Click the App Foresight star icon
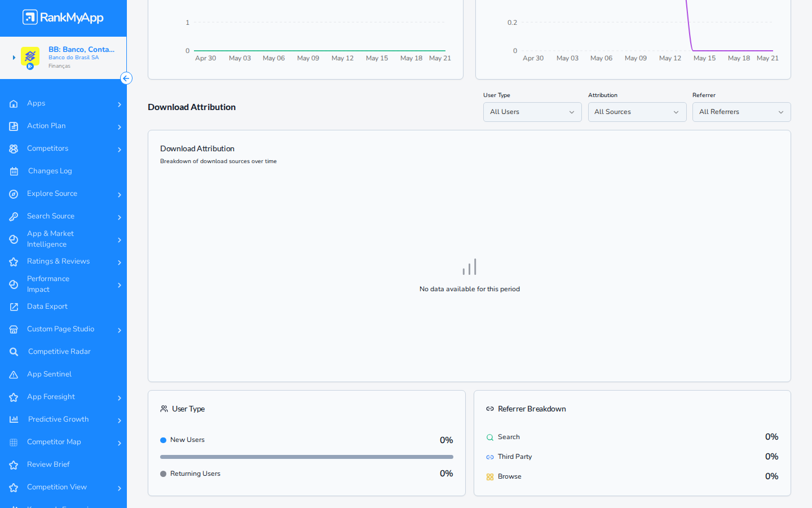This screenshot has width=812, height=508. click(14, 397)
